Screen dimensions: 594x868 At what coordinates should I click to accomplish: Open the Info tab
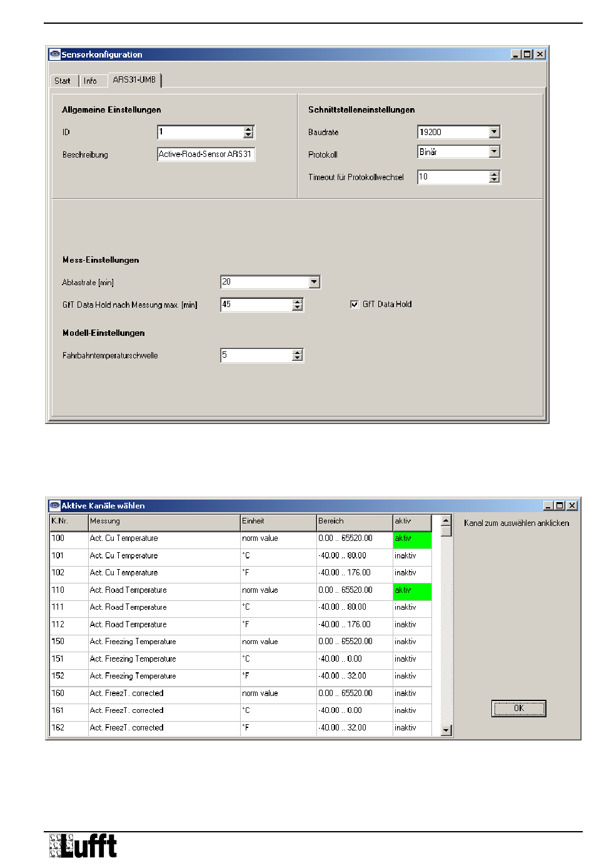pyautogui.click(x=91, y=81)
